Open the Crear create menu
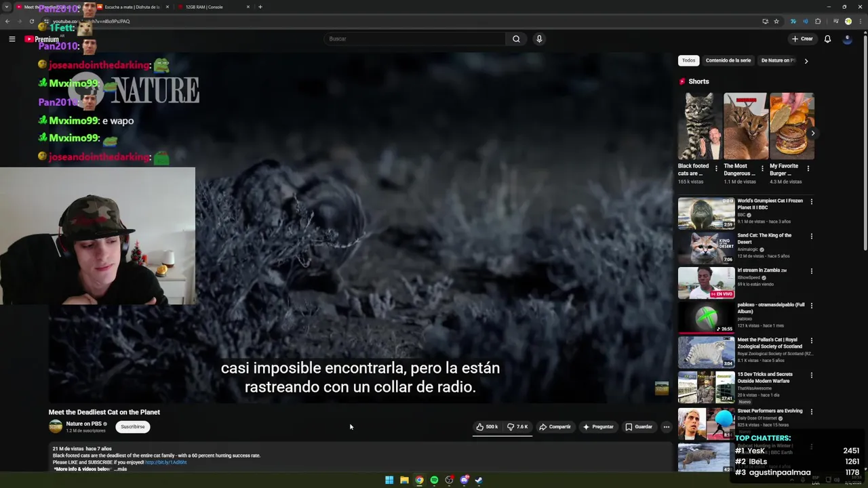This screenshot has width=868, height=488. 802,39
